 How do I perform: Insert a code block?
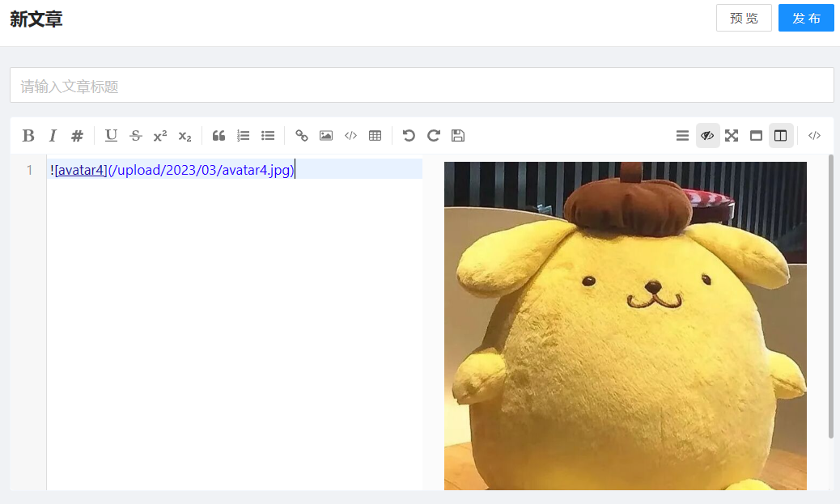(351, 136)
